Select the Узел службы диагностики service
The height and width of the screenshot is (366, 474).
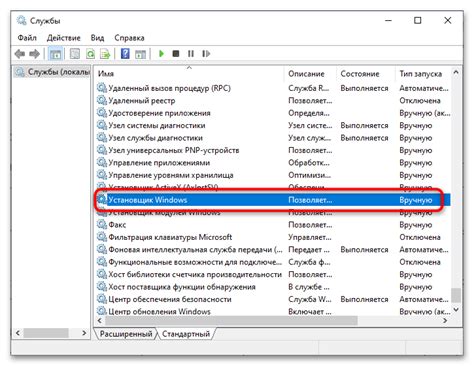(273, 138)
